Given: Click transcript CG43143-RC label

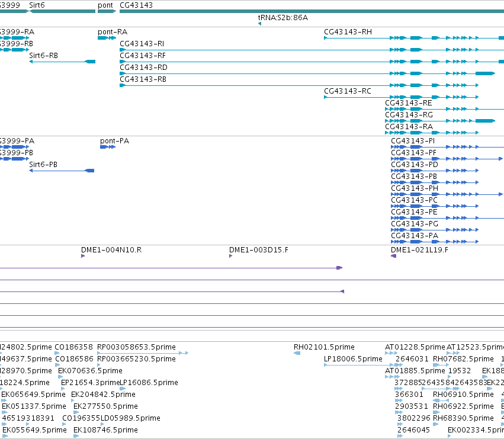Looking at the screenshot, I should (x=348, y=91).
